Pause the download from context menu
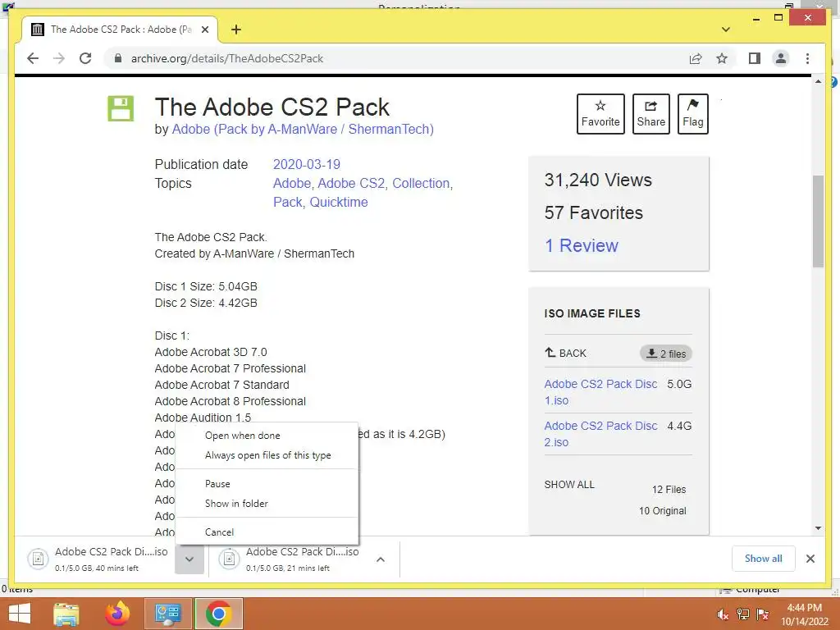The width and height of the screenshot is (840, 630). [x=267, y=484]
